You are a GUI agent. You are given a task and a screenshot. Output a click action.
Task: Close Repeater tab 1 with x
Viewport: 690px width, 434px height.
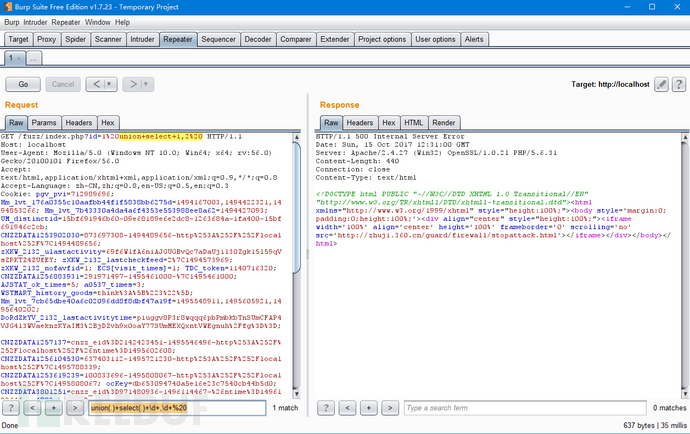pyautogui.click(x=18, y=58)
